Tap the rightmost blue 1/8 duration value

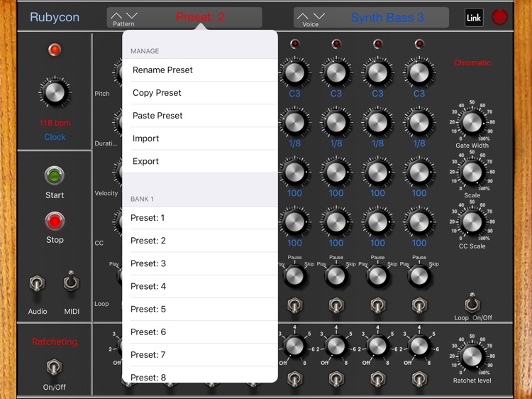pos(419,143)
